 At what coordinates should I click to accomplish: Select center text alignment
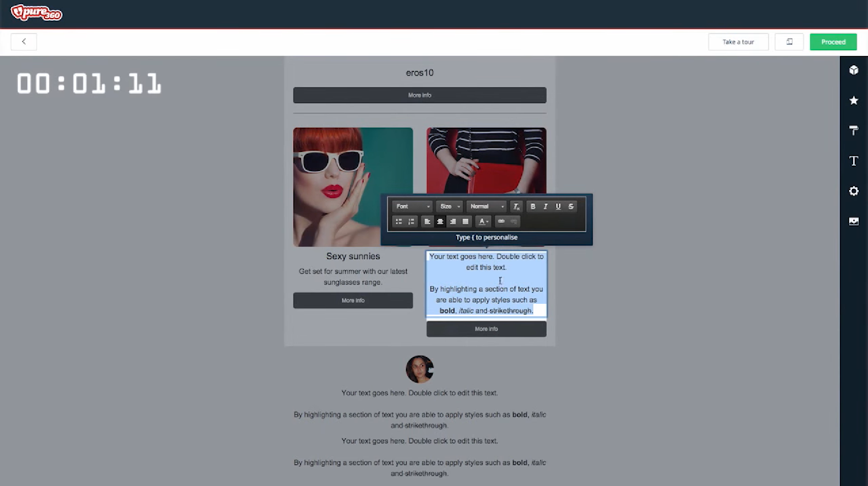coord(440,222)
